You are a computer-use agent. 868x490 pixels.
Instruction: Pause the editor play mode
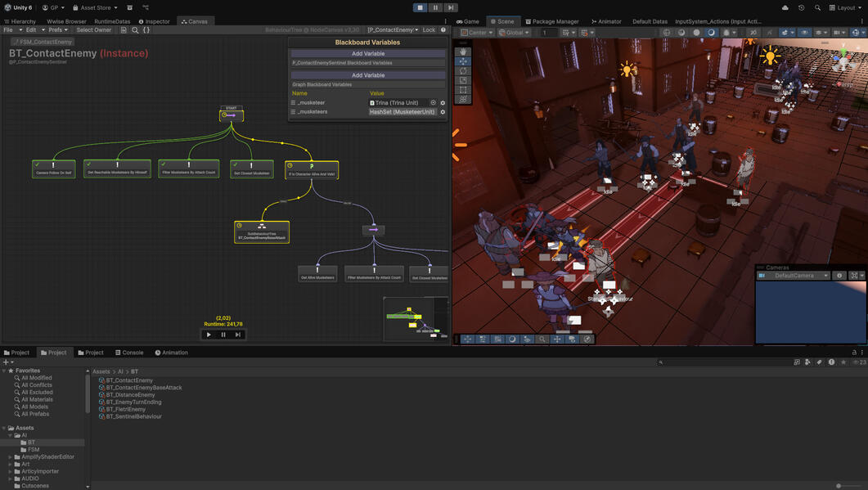[x=435, y=7]
